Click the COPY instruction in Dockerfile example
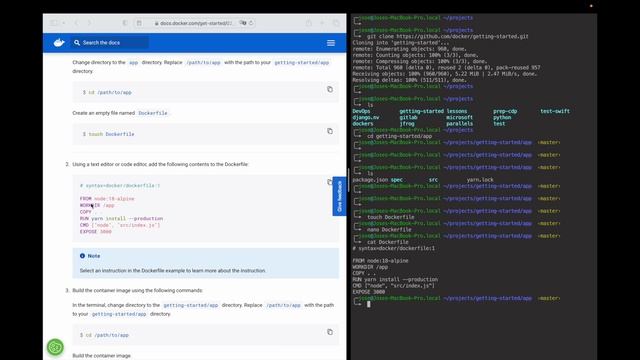 tap(86, 212)
